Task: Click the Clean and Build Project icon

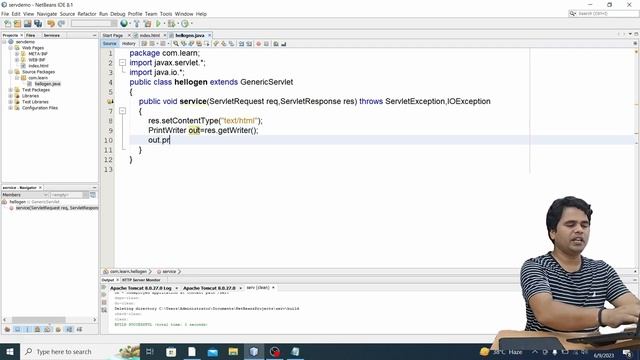Action: point(147,24)
